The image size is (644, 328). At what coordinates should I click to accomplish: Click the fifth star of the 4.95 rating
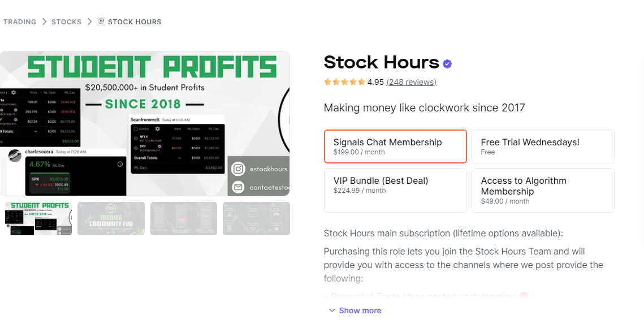pos(361,81)
